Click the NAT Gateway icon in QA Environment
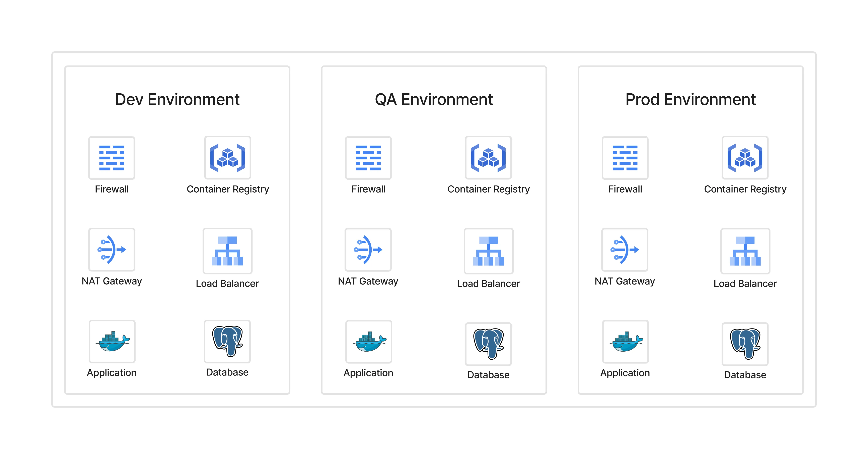The height and width of the screenshot is (459, 868). (368, 250)
